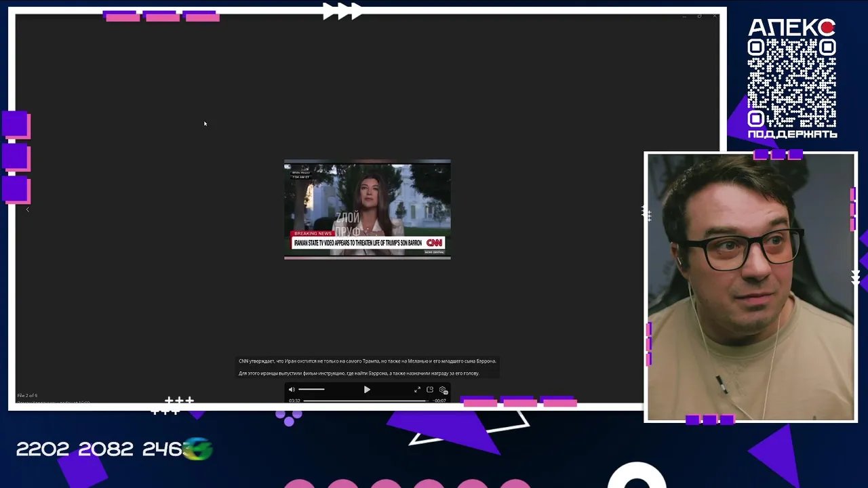The image size is (868, 488).
Task: Go to the previous file with the left arrow
Action: pyautogui.click(x=28, y=209)
